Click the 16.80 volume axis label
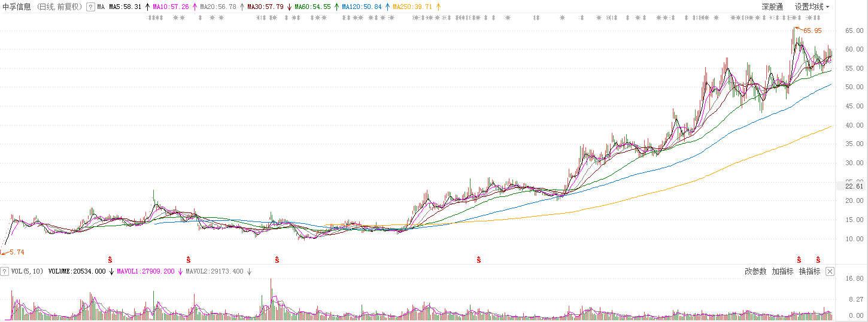The width and height of the screenshot is (868, 322). (854, 279)
